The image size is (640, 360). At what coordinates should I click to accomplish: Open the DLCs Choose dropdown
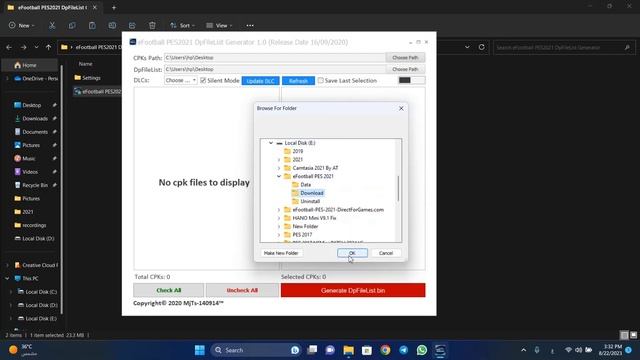[180, 80]
